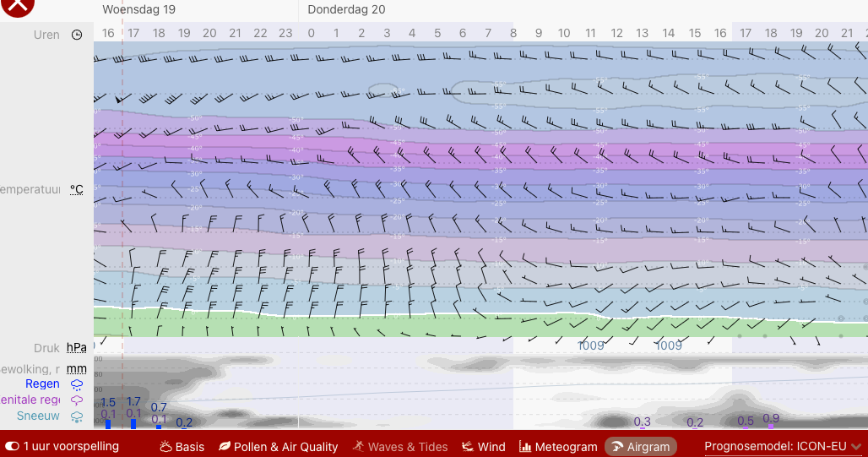Click the Regen rain cloud icon
Image resolution: width=868 pixels, height=457 pixels.
pos(77,384)
